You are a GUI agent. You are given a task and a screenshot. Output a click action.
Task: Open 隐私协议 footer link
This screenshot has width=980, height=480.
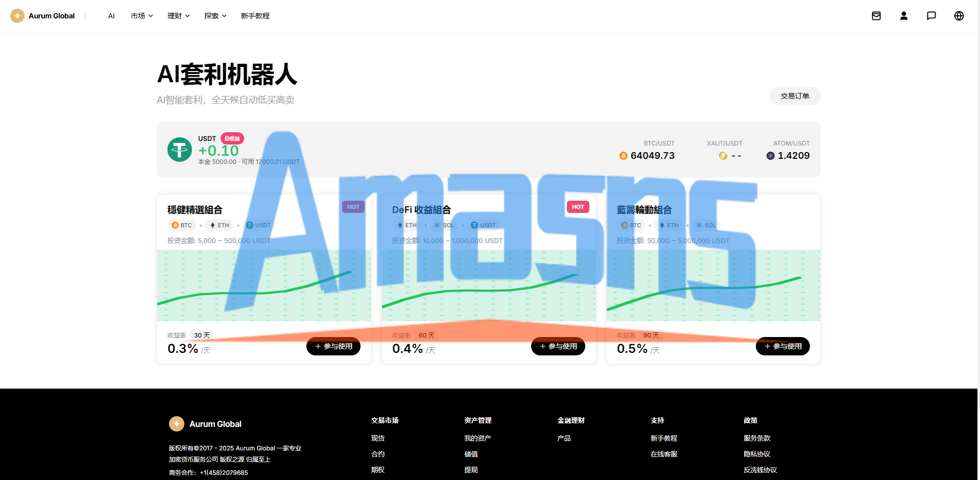click(757, 454)
